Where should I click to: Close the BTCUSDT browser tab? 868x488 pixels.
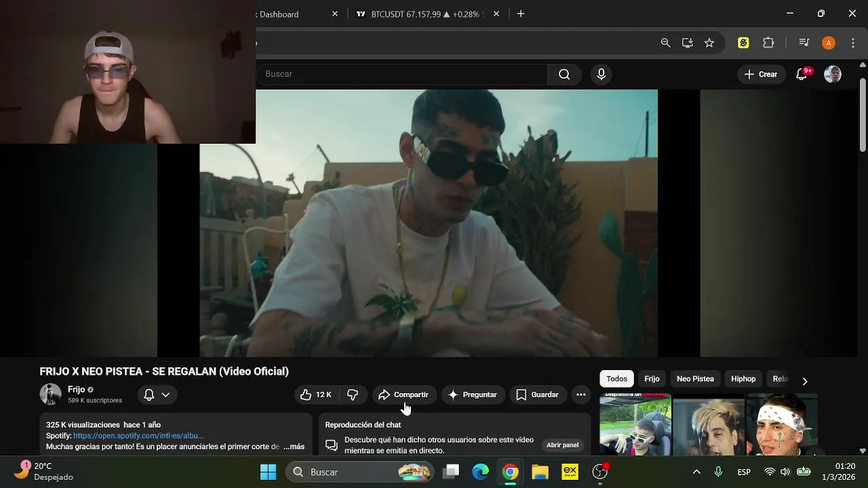tap(496, 14)
